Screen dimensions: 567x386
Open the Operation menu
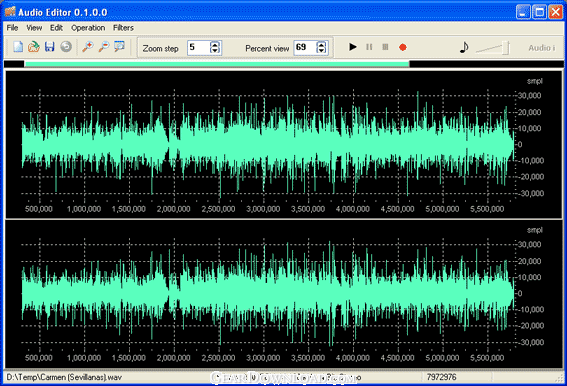(88, 28)
